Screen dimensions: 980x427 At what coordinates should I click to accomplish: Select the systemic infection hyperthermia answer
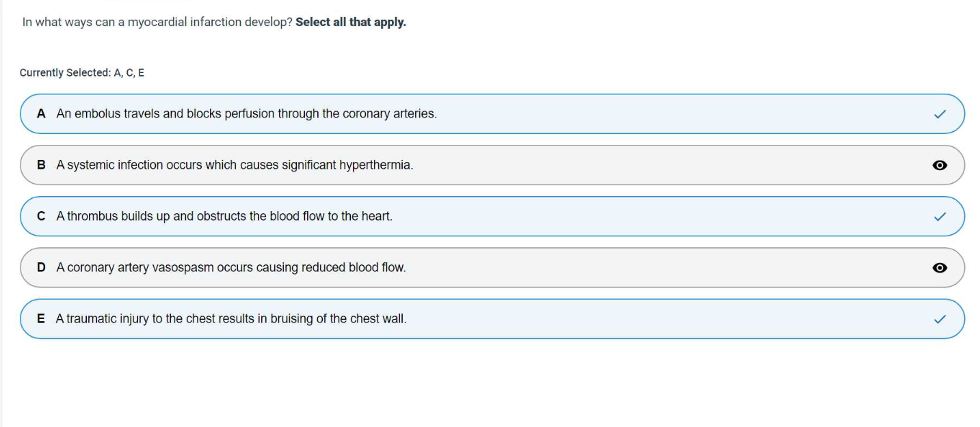(235, 165)
